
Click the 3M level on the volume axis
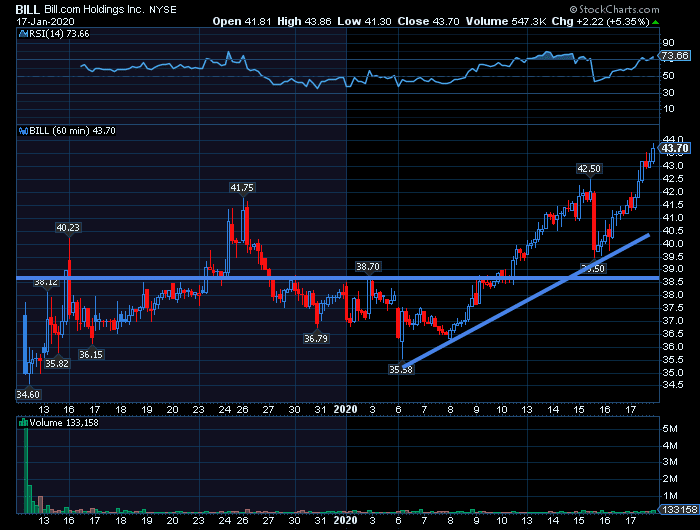pyautogui.click(x=670, y=462)
